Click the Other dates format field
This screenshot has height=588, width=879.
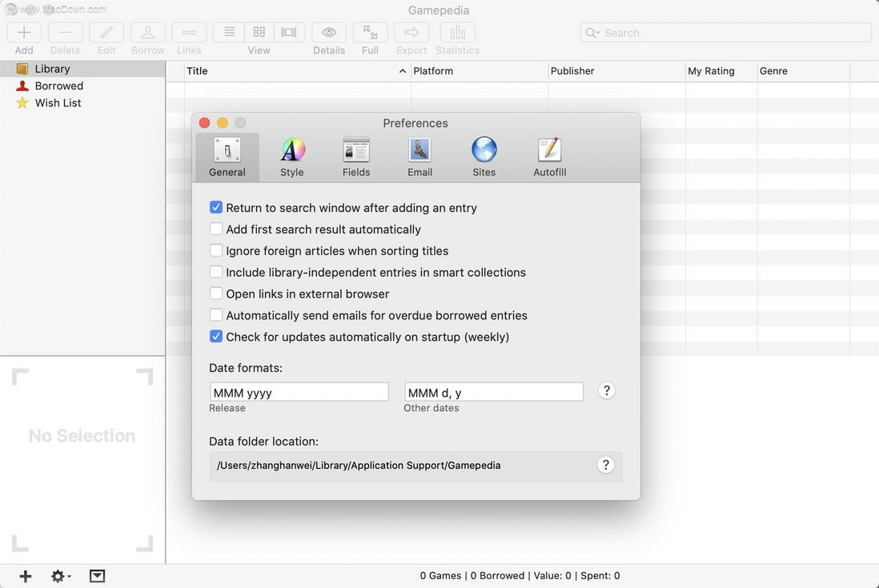[494, 392]
